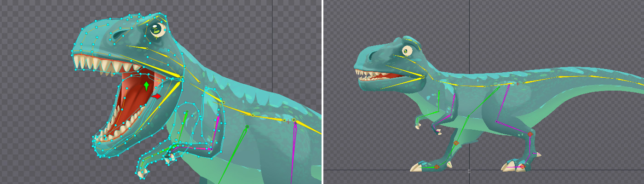Click the red crosshair on the full-body spine

click(518, 84)
